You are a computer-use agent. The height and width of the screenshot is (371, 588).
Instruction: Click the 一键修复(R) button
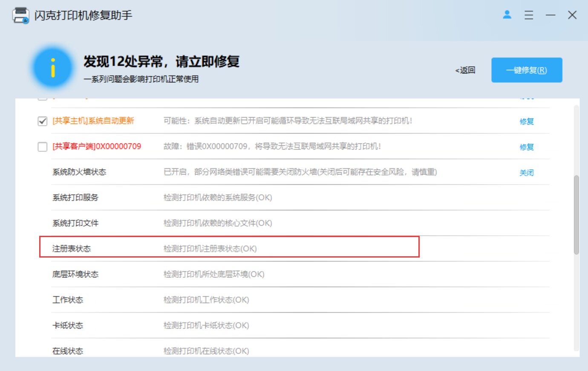pos(527,70)
